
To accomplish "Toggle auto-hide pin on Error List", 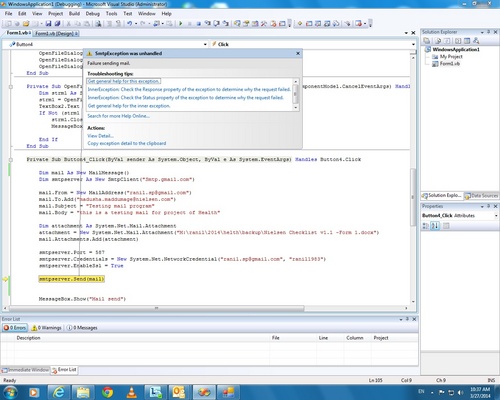I will [x=407, y=319].
